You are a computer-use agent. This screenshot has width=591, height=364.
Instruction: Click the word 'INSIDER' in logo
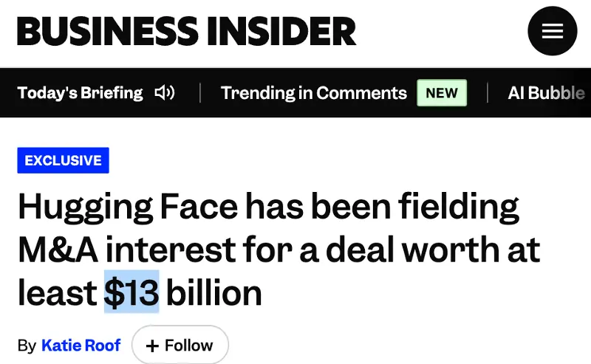[281, 31]
